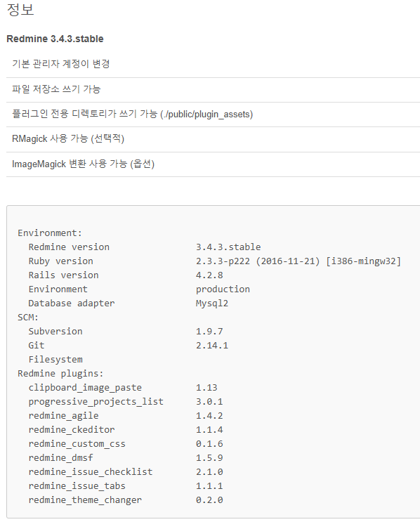Select the 1.5.9 version value
The image size is (420, 522).
tap(209, 458)
